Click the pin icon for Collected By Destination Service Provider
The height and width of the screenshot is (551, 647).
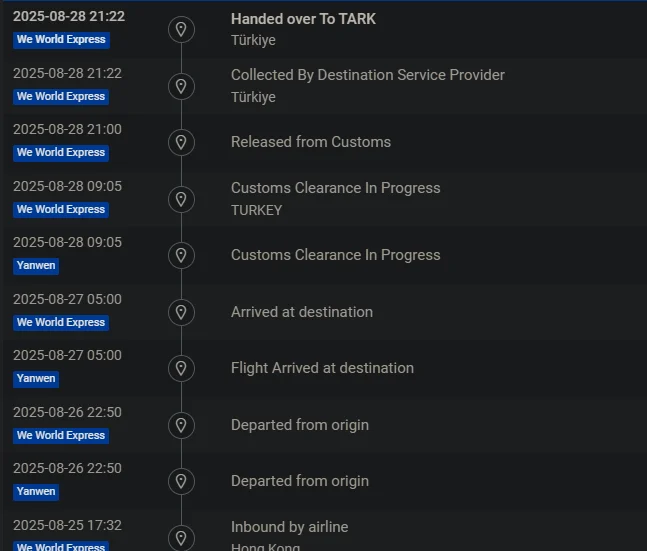point(181,86)
